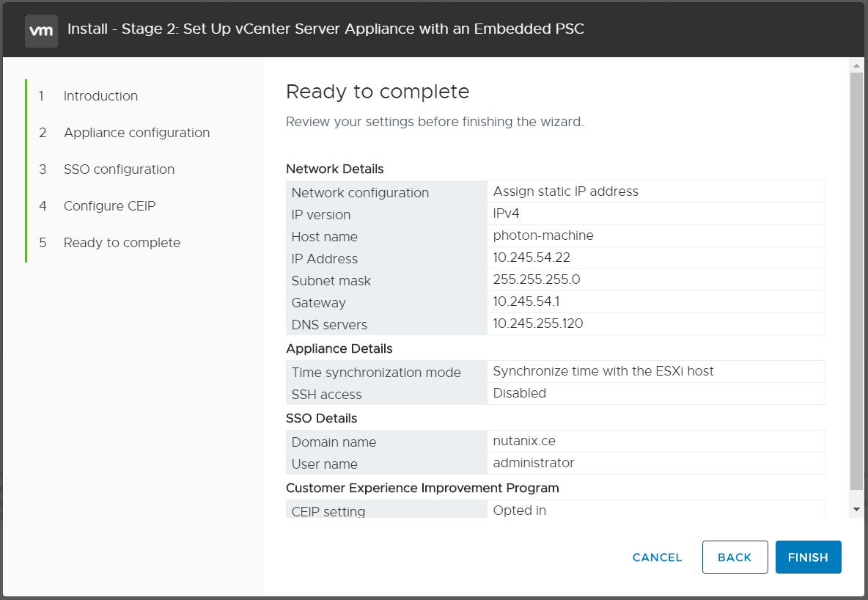This screenshot has height=600, width=868.
Task: Open the Appliance configuration step
Action: click(x=137, y=133)
